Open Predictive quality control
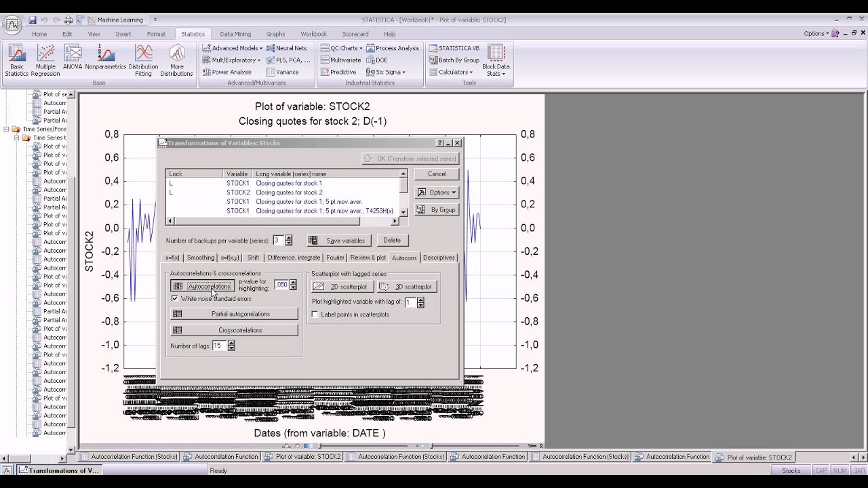 click(338, 72)
